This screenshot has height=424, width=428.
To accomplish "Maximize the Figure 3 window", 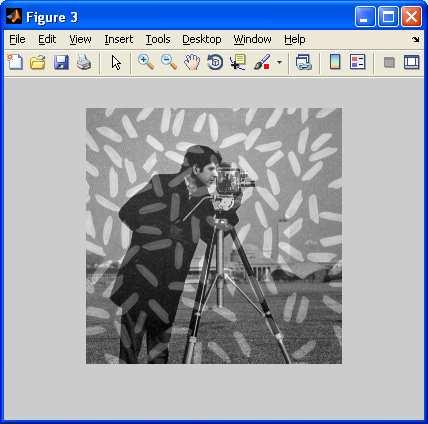I will point(388,16).
